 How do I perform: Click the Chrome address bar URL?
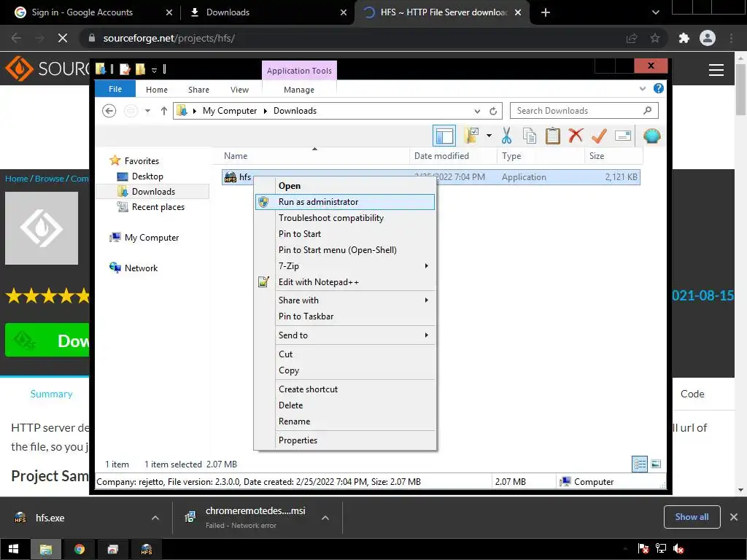coord(169,38)
